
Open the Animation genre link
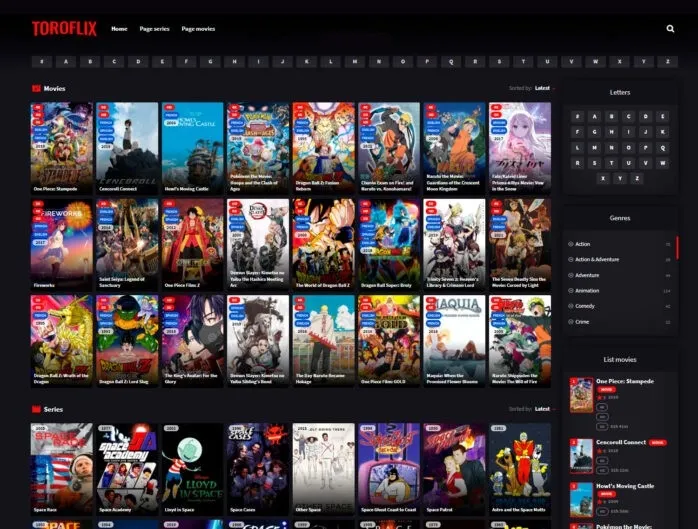[x=587, y=290]
